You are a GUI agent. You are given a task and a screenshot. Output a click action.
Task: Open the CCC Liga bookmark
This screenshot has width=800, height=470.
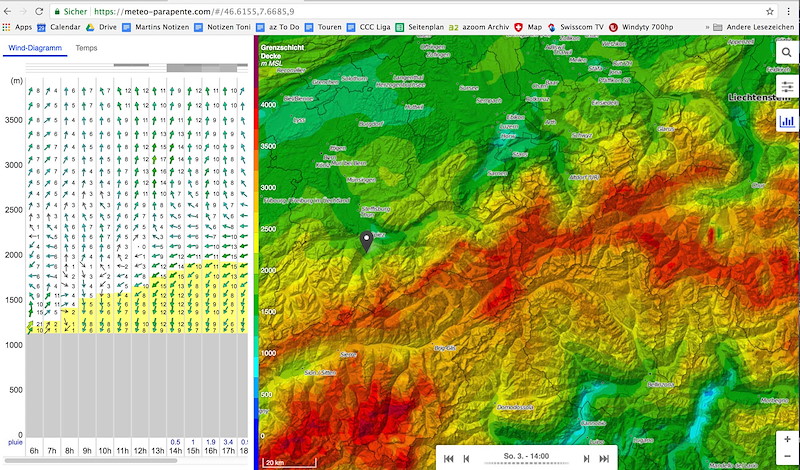[368, 27]
